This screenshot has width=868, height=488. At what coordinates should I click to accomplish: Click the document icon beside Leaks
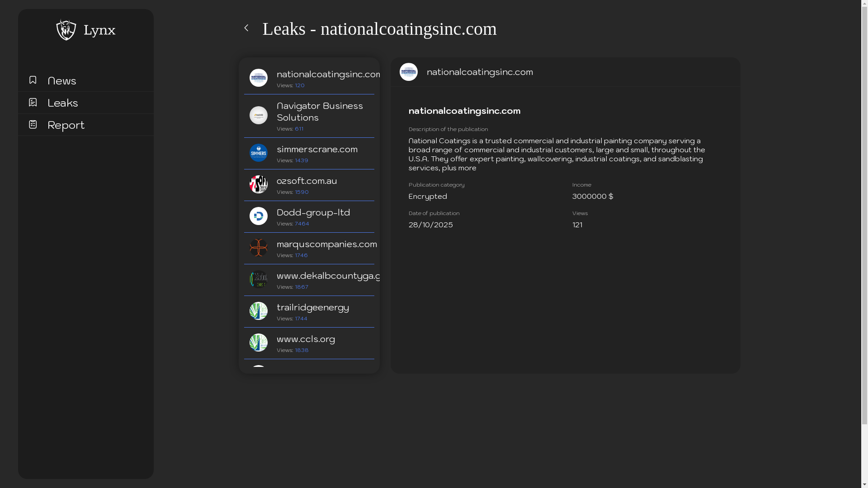coord(33,103)
